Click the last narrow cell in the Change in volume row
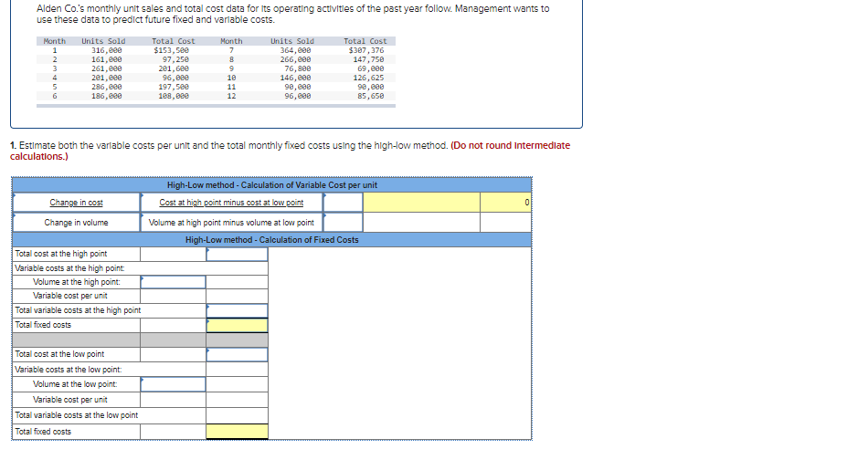 [505, 223]
